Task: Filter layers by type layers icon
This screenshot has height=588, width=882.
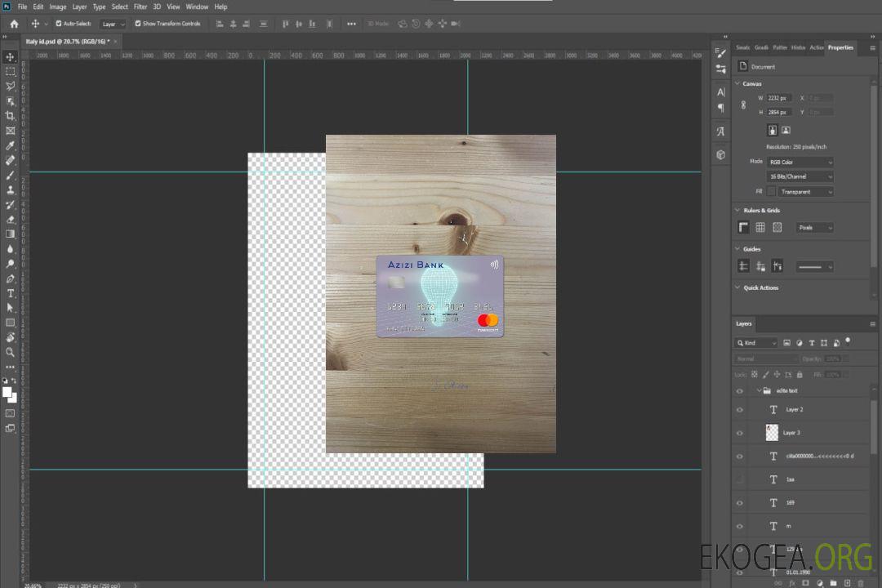Action: pyautogui.click(x=812, y=343)
